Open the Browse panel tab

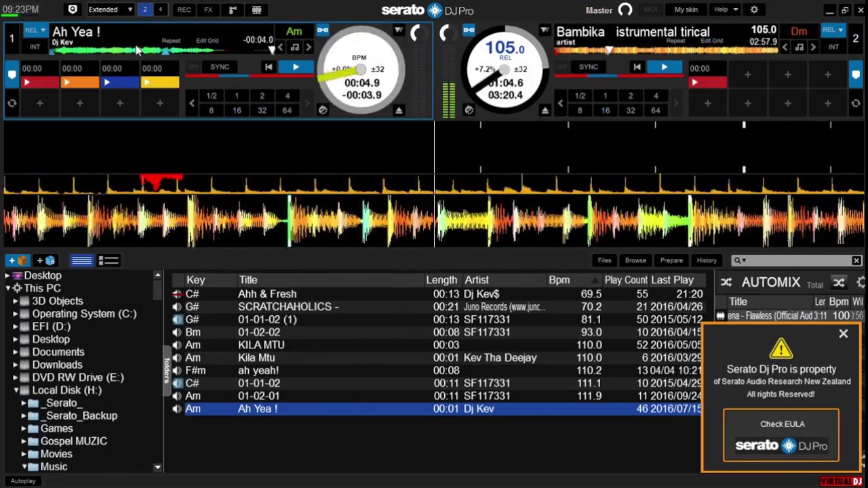coord(635,260)
